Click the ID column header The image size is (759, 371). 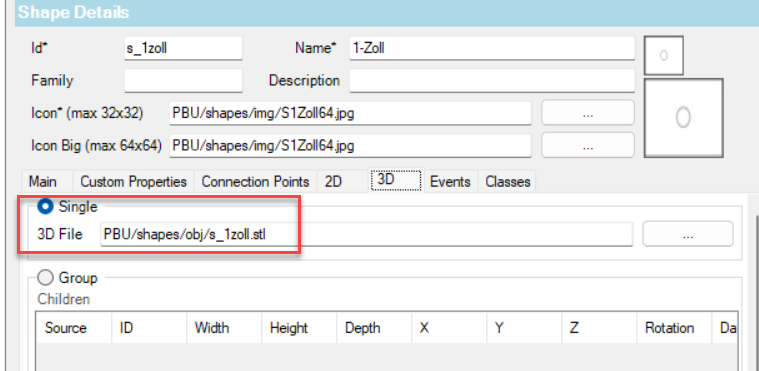149,328
